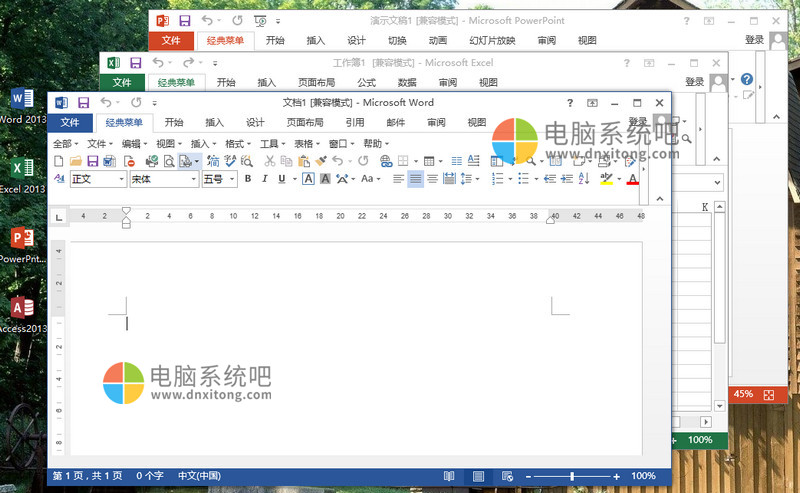Viewport: 800px width, 493px height.
Task: Open the 全部 classic menu
Action: point(66,144)
